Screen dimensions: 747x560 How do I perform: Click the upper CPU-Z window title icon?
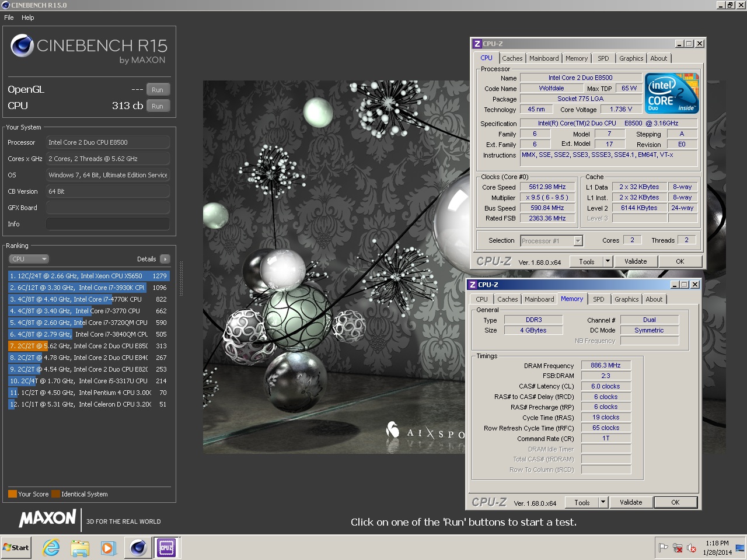tap(477, 44)
